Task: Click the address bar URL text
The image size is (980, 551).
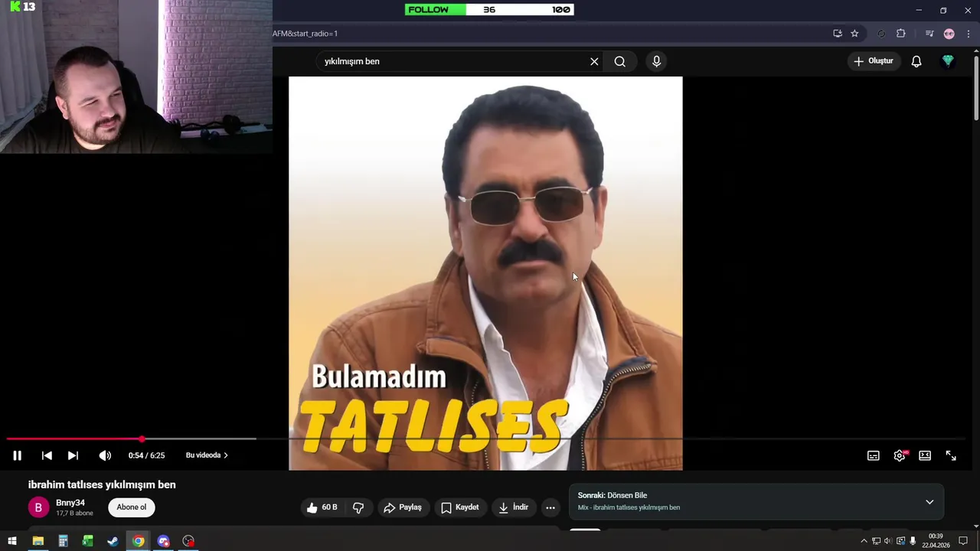Action: click(305, 34)
